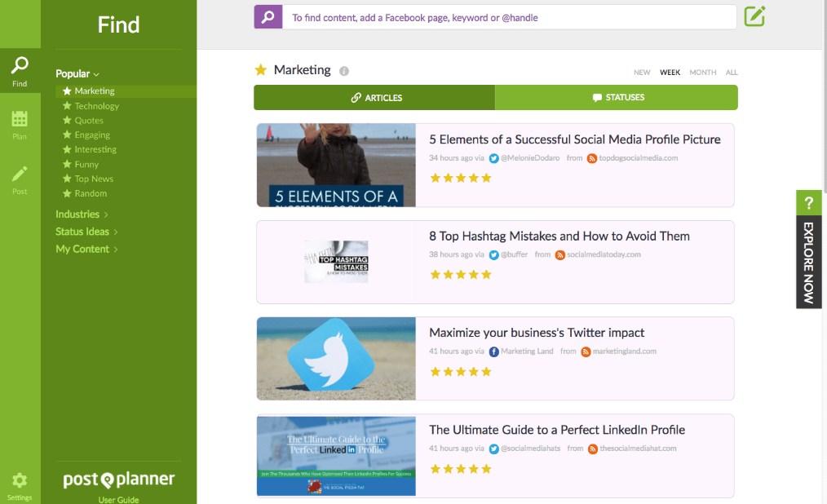This screenshot has width=827, height=504.
Task: Click Twitter icon next to @buffer
Action: point(493,254)
